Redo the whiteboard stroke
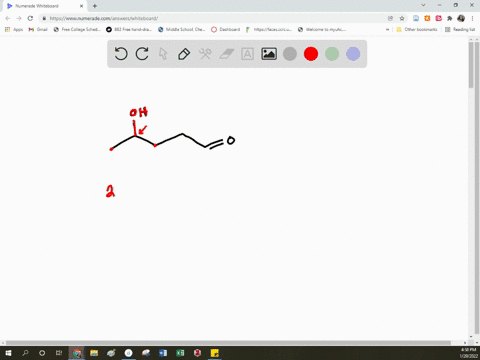Screen dimensions: 480x360 click(x=142, y=54)
